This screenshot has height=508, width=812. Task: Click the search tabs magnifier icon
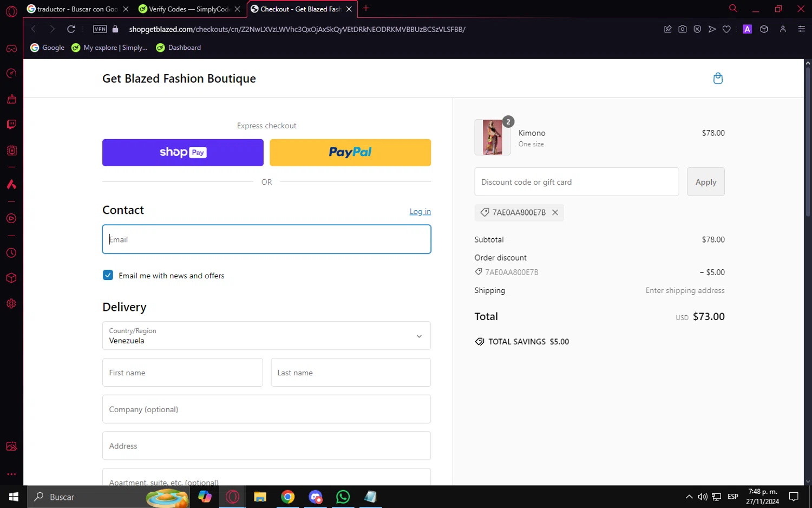pyautogui.click(x=733, y=8)
